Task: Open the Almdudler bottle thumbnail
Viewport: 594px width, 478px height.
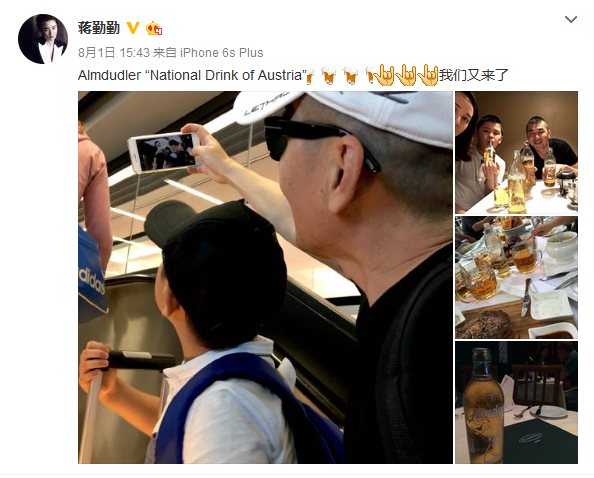Action: [x=516, y=402]
